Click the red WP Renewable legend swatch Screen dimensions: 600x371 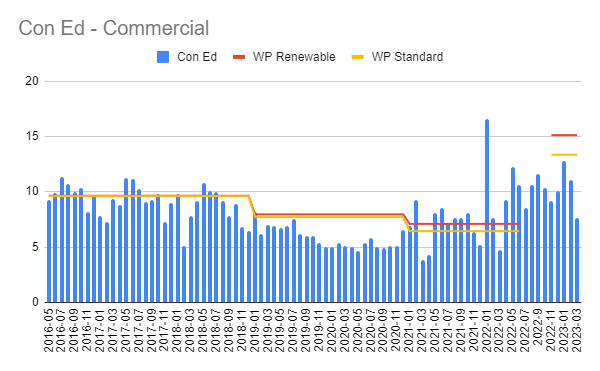point(239,57)
